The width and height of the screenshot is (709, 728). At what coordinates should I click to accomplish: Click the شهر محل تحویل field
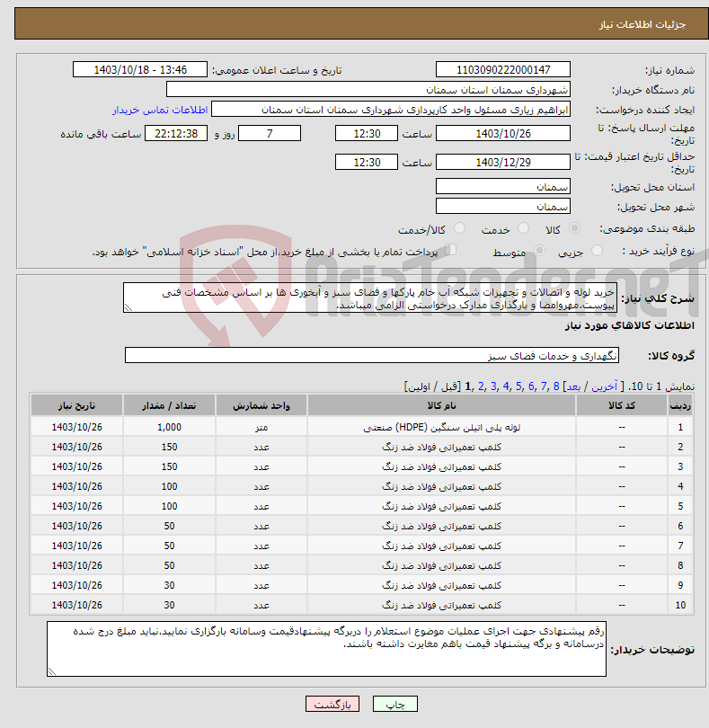pyautogui.click(x=503, y=206)
